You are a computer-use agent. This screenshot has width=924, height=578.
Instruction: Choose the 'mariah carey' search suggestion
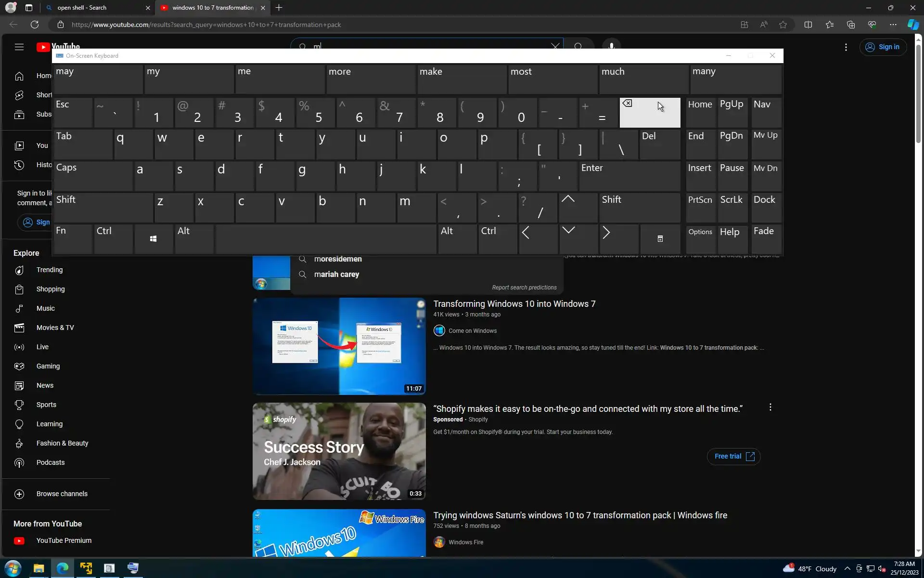pos(336,275)
